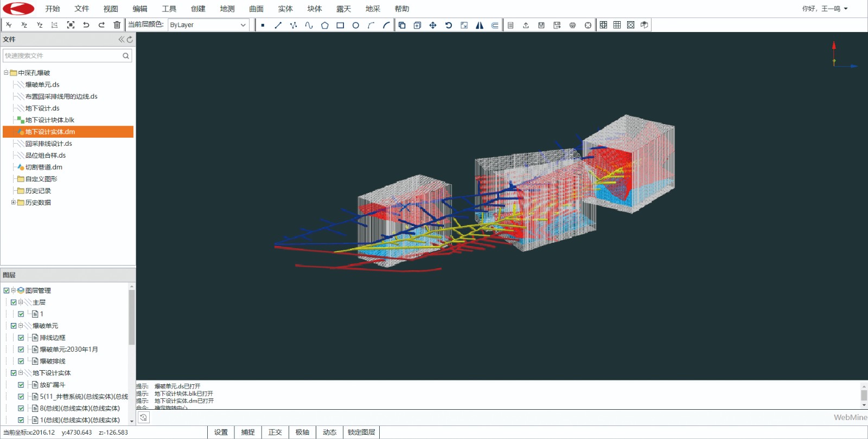Click the command line input field

coord(491,417)
